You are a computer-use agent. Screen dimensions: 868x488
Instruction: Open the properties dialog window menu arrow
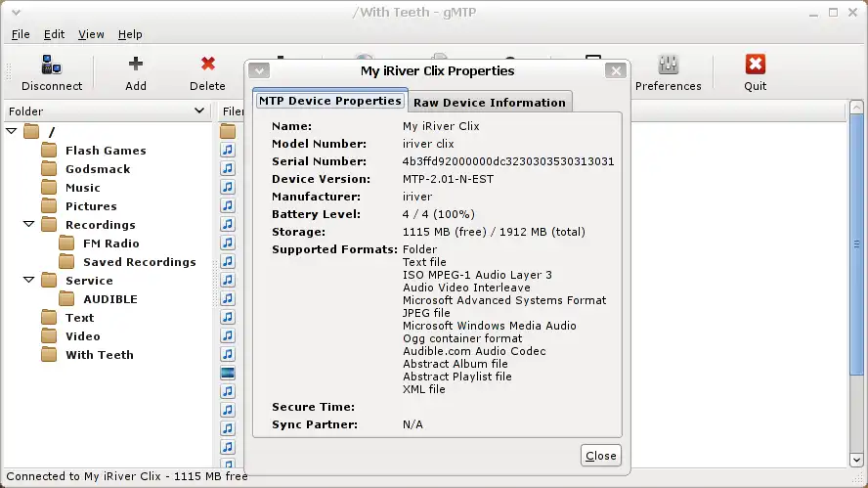pyautogui.click(x=259, y=70)
